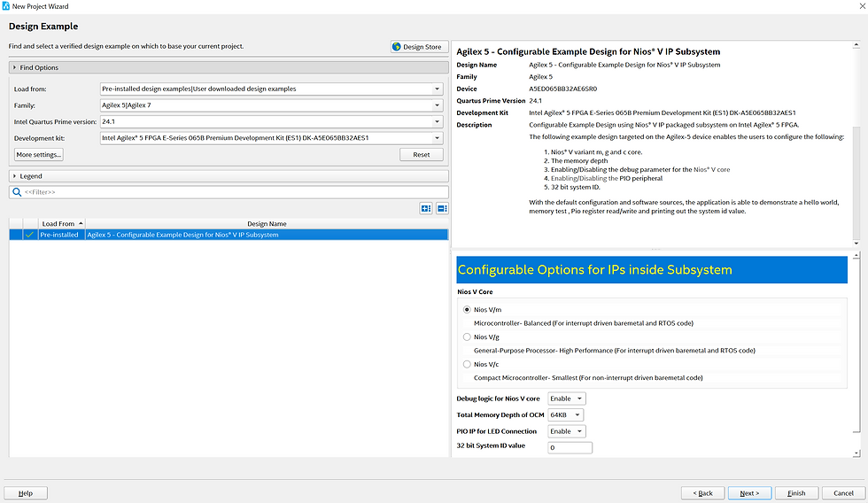Click the Finish button

click(x=796, y=493)
